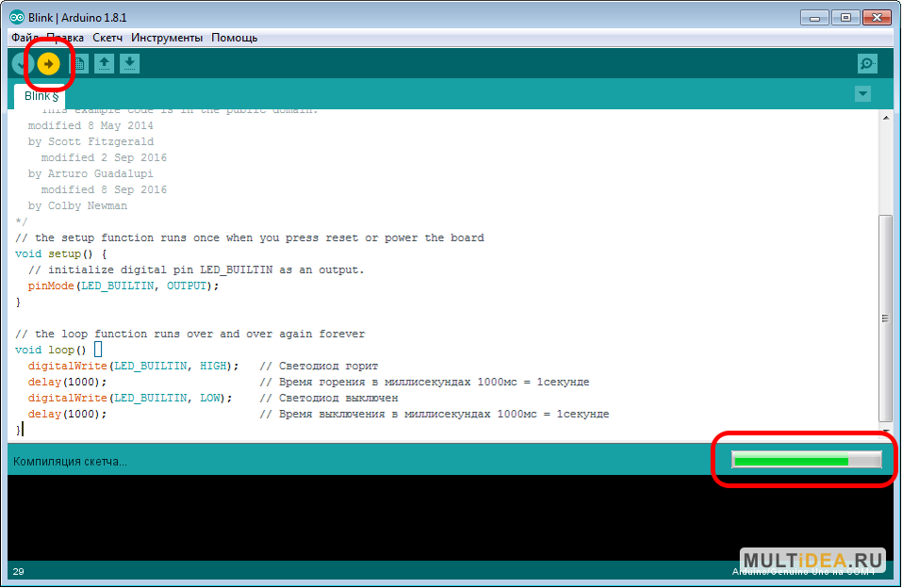903x588 pixels.
Task: Click the Verify checkmark button
Action: click(x=22, y=64)
